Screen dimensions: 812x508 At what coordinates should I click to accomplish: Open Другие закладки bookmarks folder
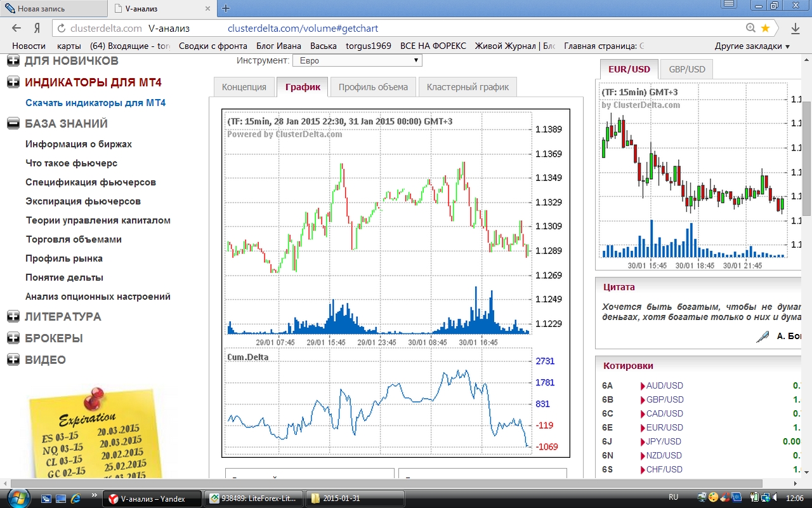pos(752,46)
